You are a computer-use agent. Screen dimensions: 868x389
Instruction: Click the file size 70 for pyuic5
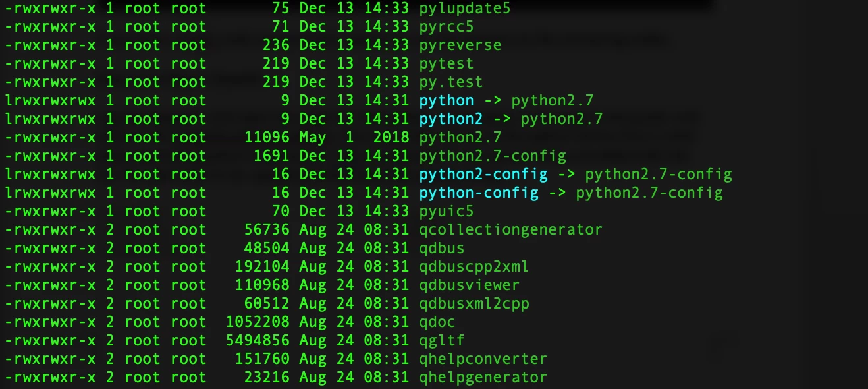tap(281, 212)
